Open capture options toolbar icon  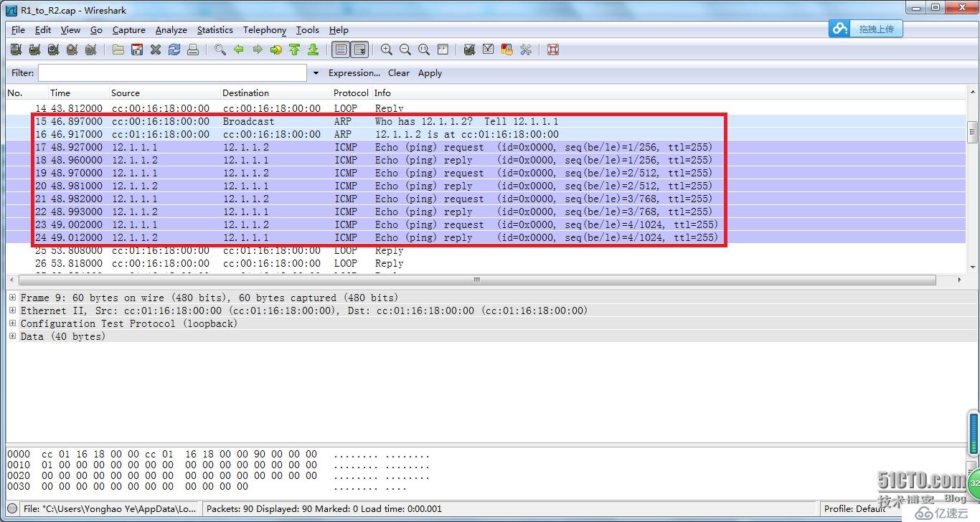34,49
